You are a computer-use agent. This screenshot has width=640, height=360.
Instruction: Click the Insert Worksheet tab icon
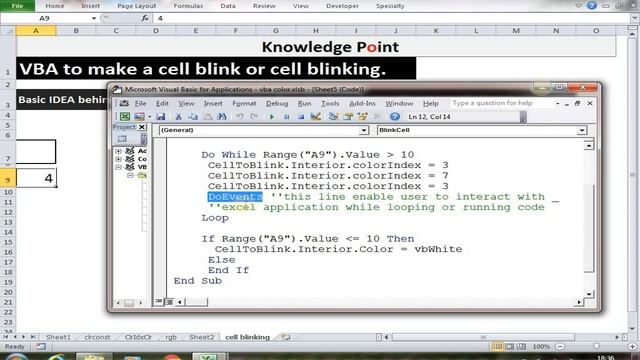pyautogui.click(x=286, y=337)
